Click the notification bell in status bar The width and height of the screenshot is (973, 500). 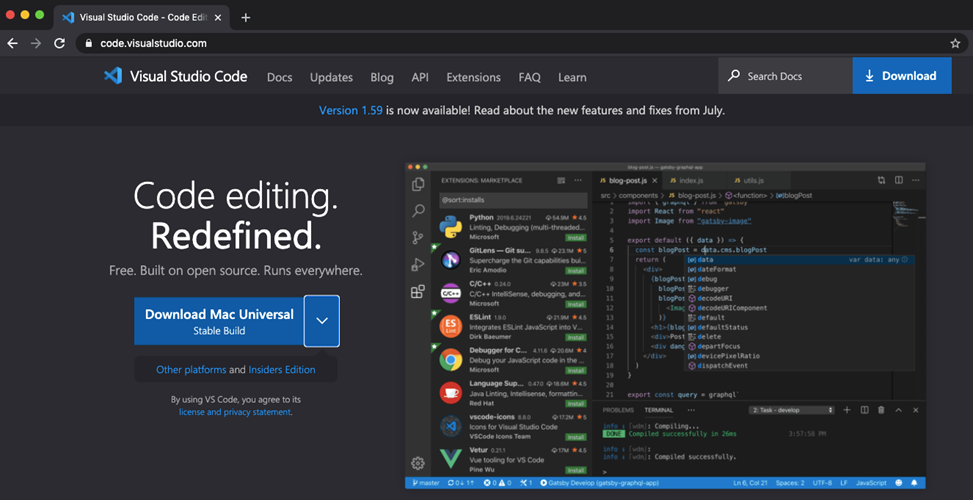pyautogui.click(x=914, y=483)
